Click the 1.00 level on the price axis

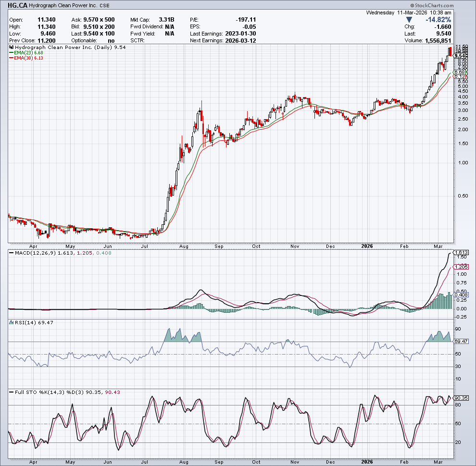click(x=463, y=163)
